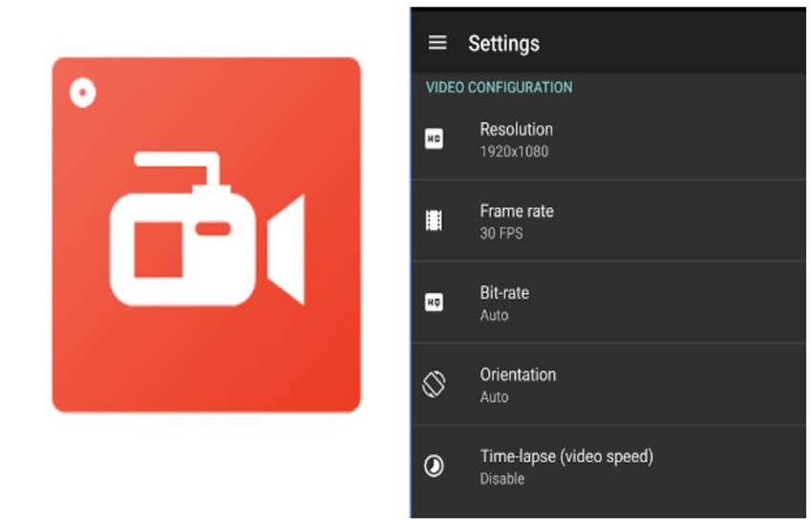Open the Resolution setting
Screen dimensions: 812x525
coord(516,130)
